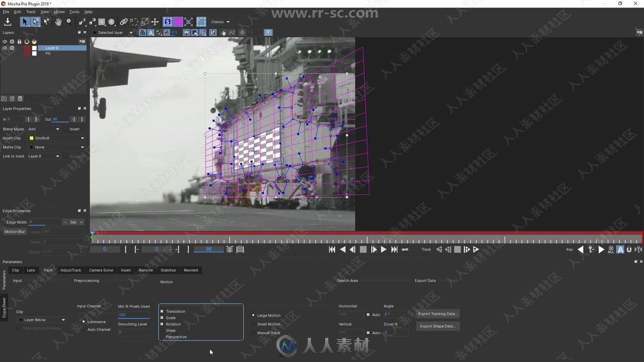Viewport: 644px width, 362px height.
Task: Toggle the Show Zoom Window icon
Action: (213, 33)
